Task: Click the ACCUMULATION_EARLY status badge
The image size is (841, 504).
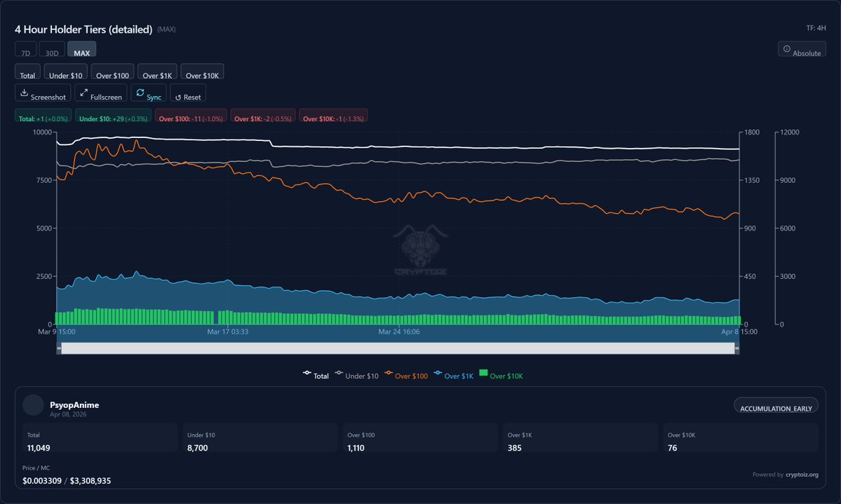Action: 775,409
